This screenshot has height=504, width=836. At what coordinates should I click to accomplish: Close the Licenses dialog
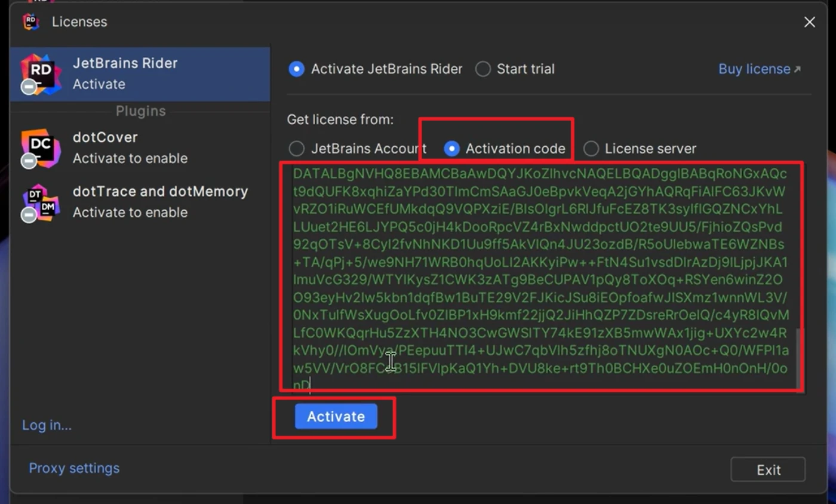809,22
